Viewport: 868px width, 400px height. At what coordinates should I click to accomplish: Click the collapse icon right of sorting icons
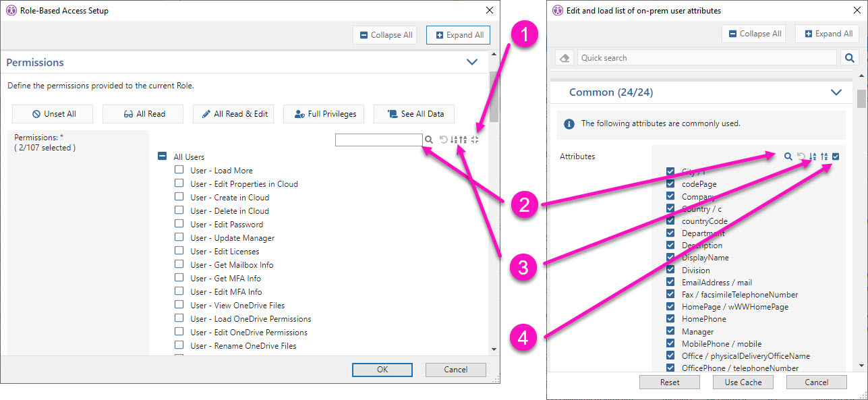(x=475, y=140)
